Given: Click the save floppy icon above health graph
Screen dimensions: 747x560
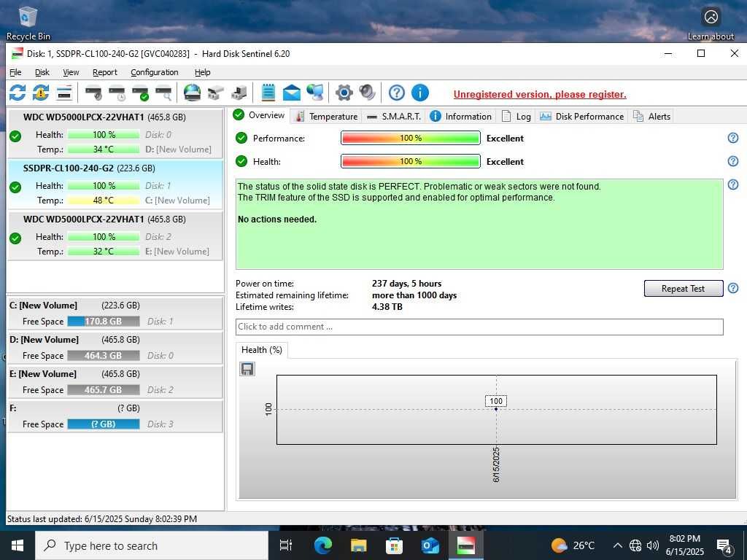Looking at the screenshot, I should (x=247, y=369).
